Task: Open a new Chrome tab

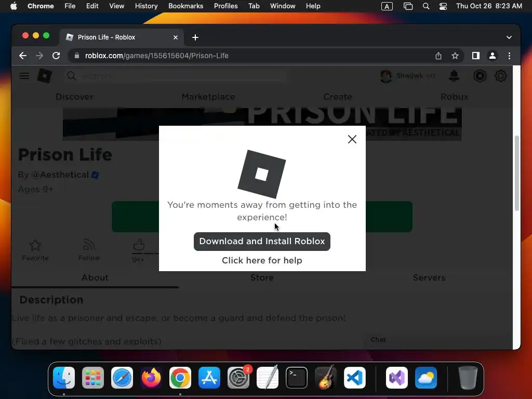Action: 195,37
